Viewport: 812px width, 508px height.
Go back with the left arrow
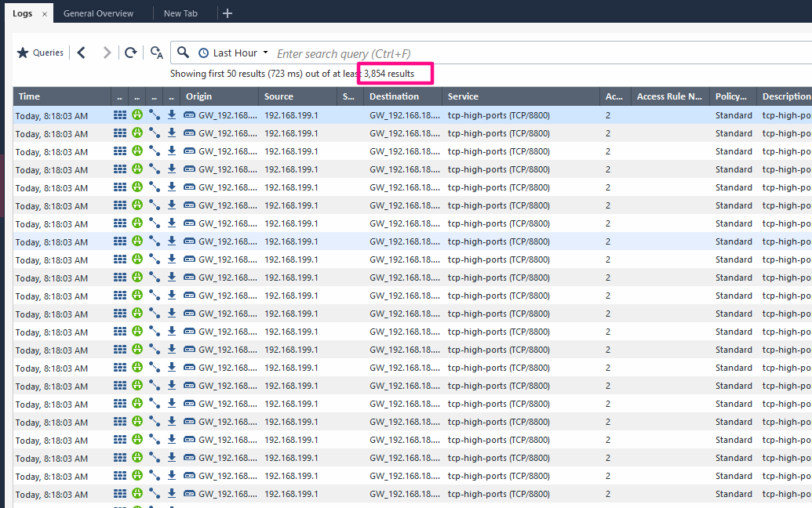pyautogui.click(x=82, y=53)
